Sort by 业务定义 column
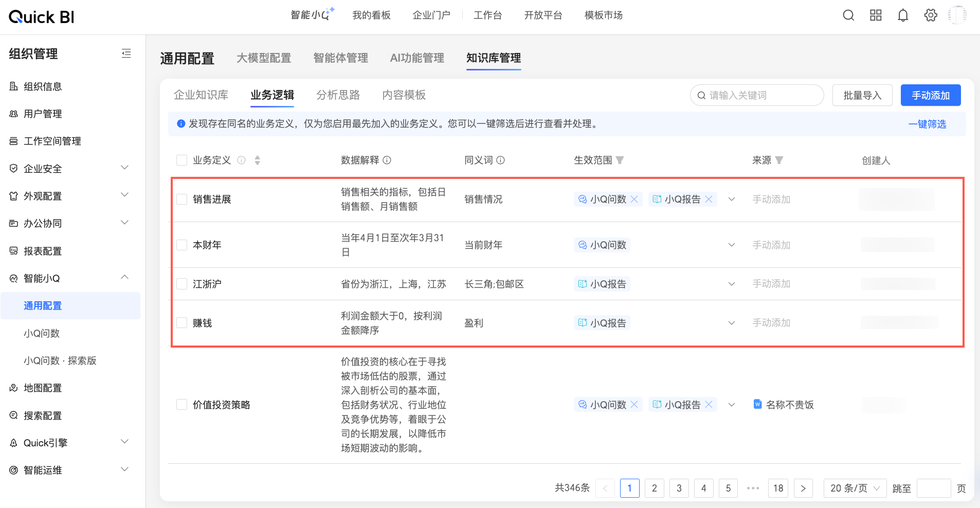 tap(258, 160)
